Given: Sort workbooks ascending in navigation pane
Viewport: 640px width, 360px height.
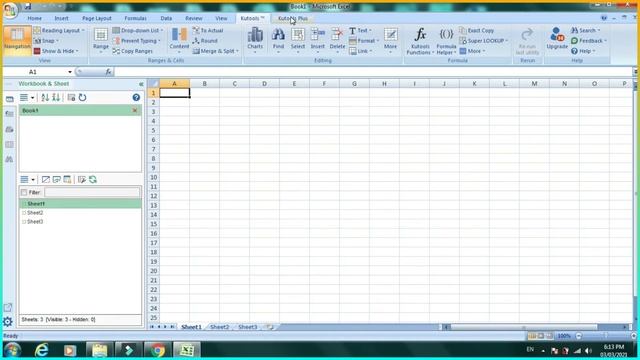Looking at the screenshot, I should [x=45, y=98].
